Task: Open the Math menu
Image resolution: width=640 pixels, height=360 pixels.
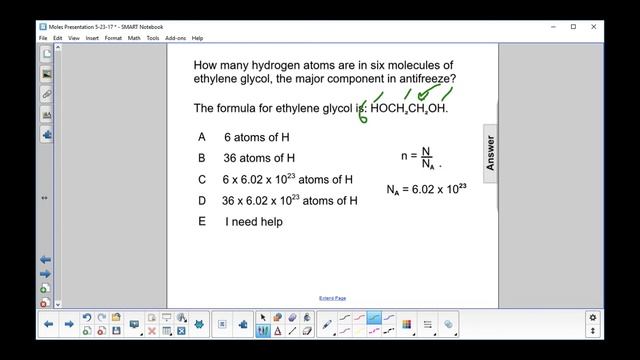Action: [134, 38]
